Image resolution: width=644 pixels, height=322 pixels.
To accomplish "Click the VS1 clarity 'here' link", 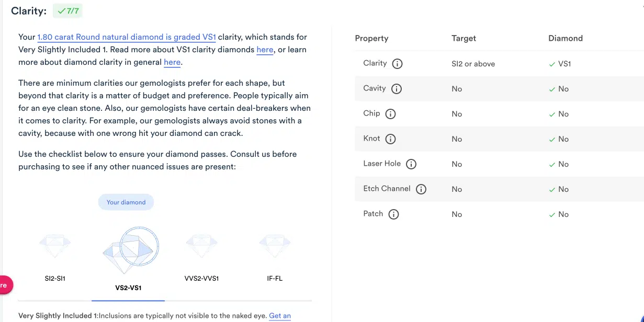I will click(265, 49).
